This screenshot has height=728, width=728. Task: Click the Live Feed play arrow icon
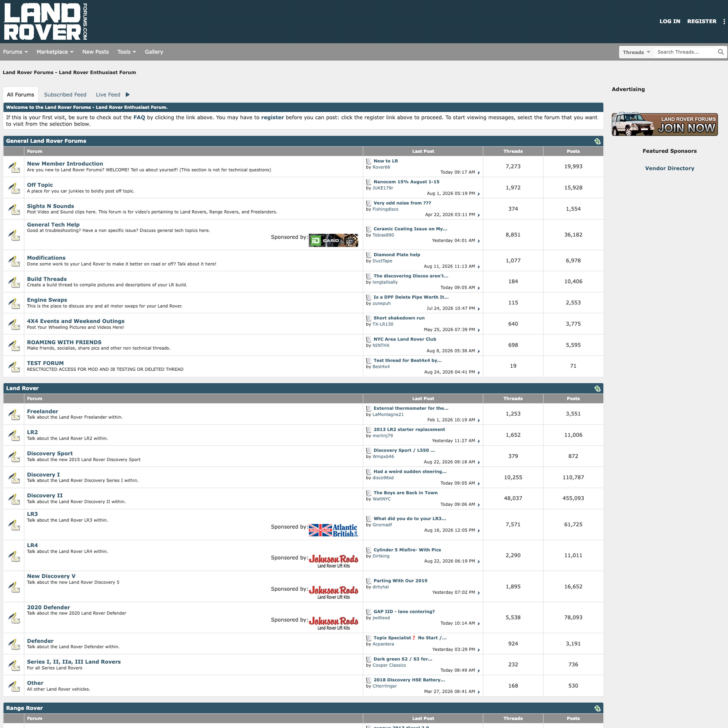[127, 94]
